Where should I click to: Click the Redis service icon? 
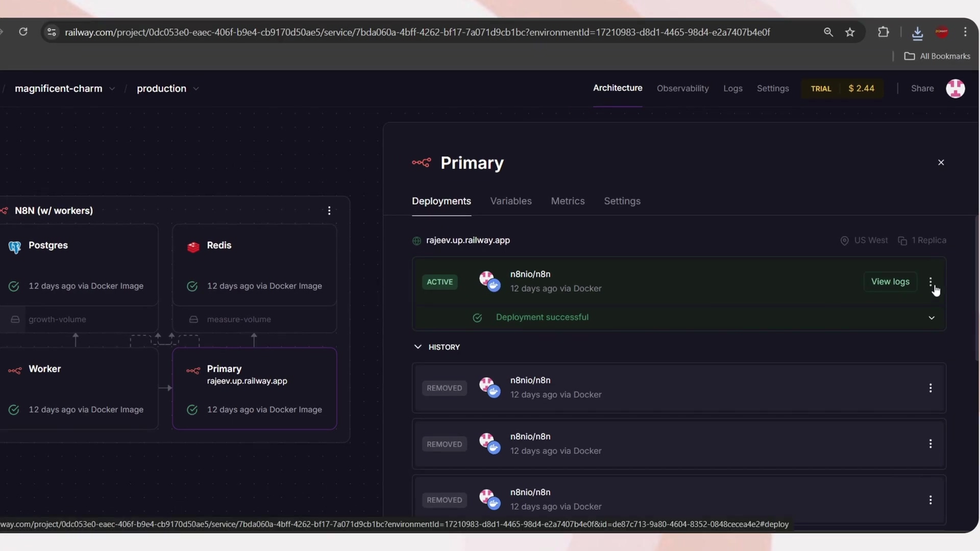click(x=193, y=247)
